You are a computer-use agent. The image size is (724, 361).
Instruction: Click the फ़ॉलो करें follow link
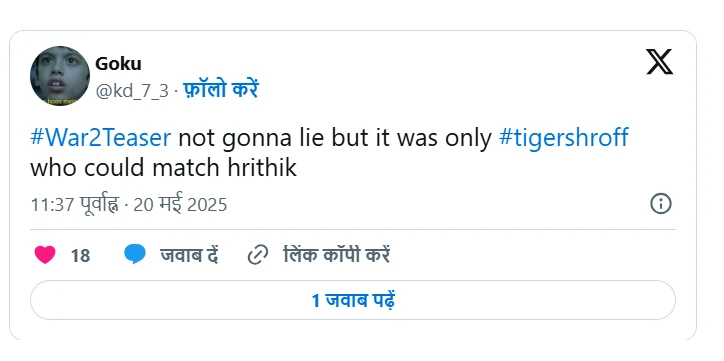coord(221,89)
